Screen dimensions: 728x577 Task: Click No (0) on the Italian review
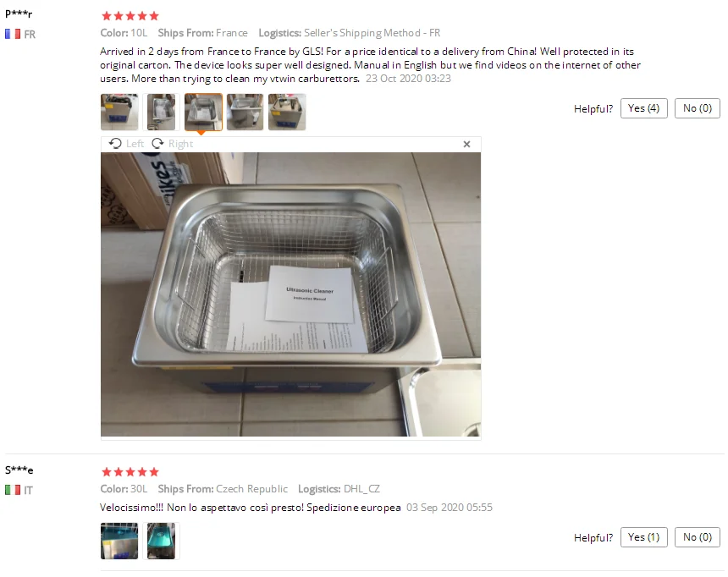point(697,537)
